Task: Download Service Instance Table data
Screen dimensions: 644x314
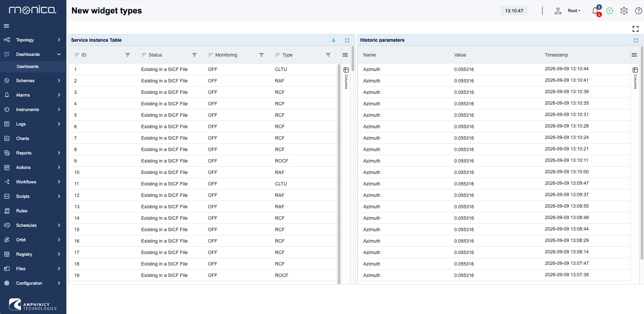Action: (334, 40)
